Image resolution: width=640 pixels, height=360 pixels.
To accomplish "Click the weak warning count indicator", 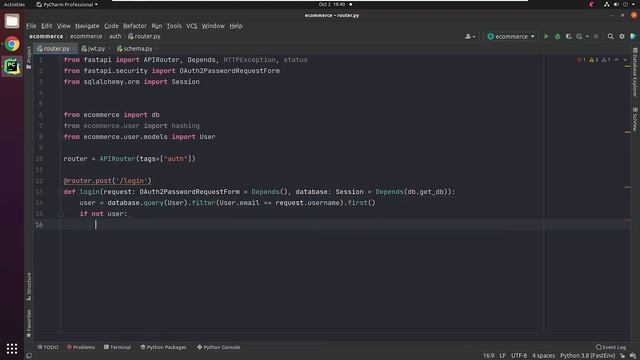I will [x=606, y=60].
